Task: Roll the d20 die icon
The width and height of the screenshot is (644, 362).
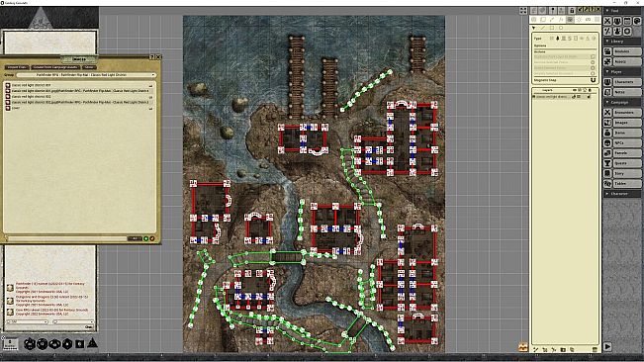Action: [30, 343]
